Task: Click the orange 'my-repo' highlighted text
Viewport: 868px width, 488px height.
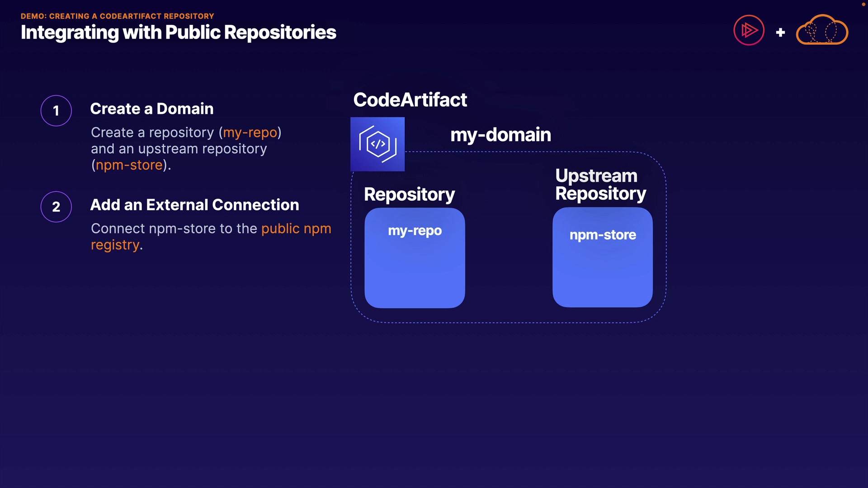Action: pos(250,132)
